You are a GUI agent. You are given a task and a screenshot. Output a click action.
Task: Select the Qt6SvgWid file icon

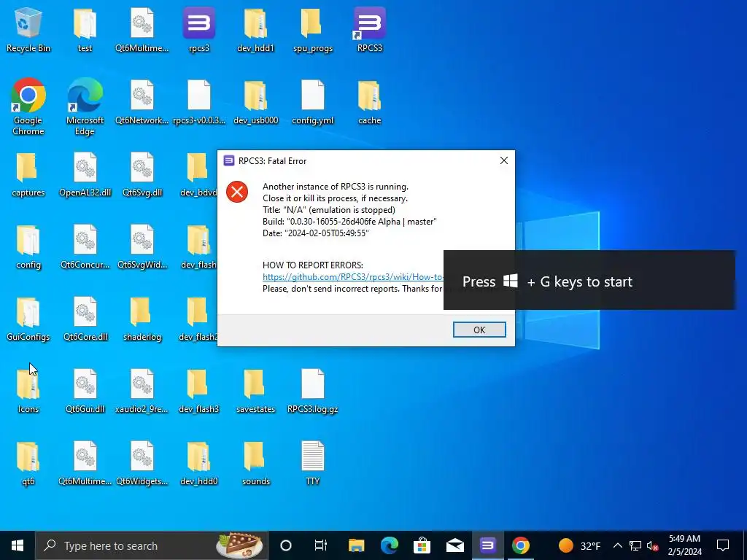pos(142,246)
